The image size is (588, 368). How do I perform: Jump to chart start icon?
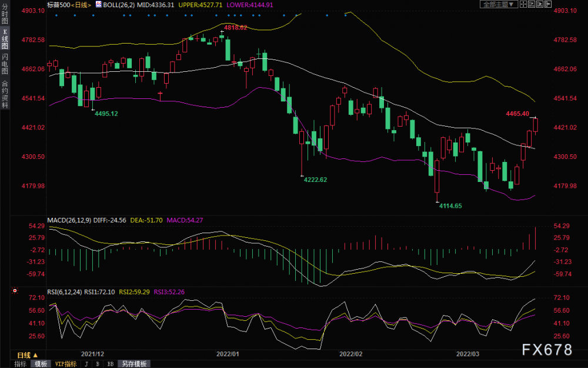pos(532,4)
